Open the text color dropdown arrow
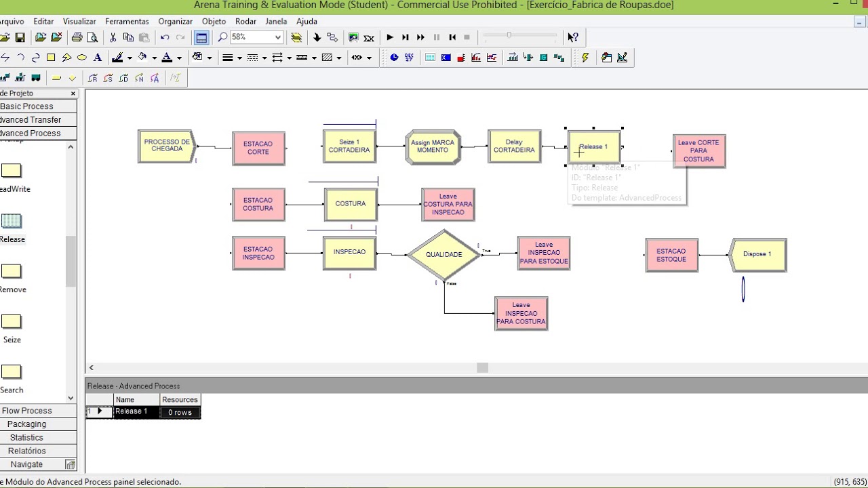868x488 pixels. click(179, 58)
